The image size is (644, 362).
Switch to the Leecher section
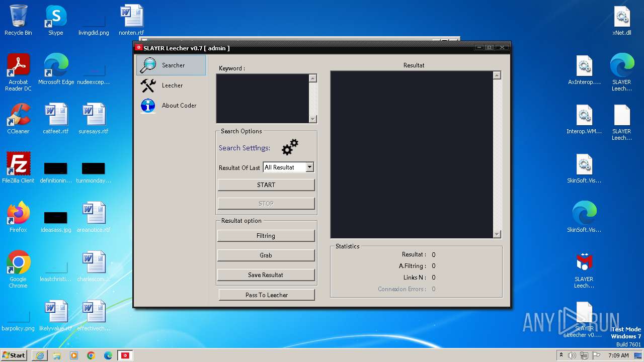[x=171, y=85]
